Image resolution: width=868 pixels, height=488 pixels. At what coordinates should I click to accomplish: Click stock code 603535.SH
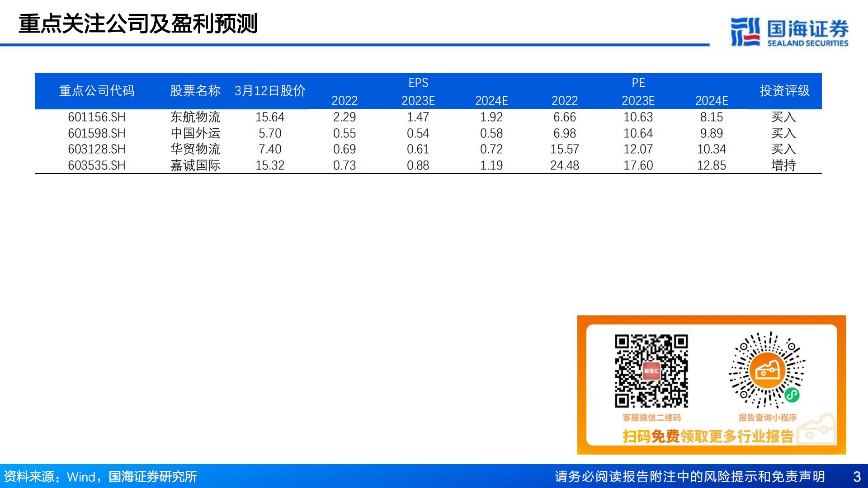(97, 165)
